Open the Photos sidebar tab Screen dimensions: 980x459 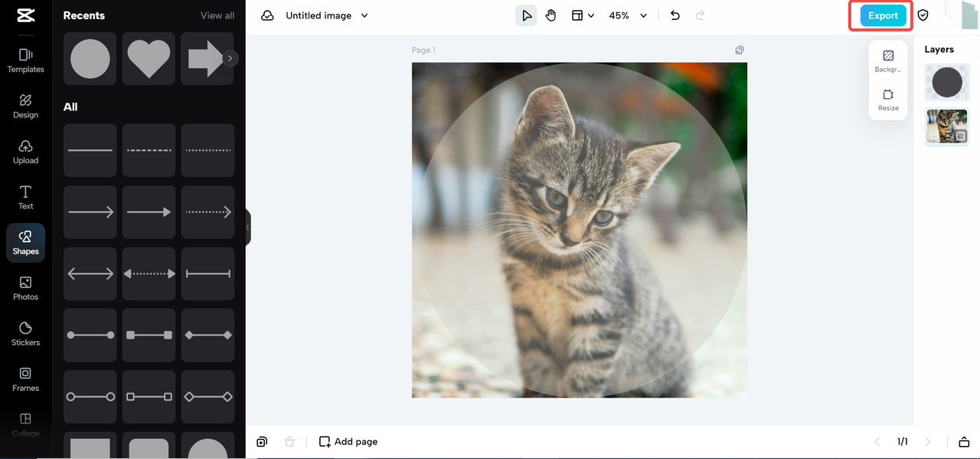click(25, 288)
